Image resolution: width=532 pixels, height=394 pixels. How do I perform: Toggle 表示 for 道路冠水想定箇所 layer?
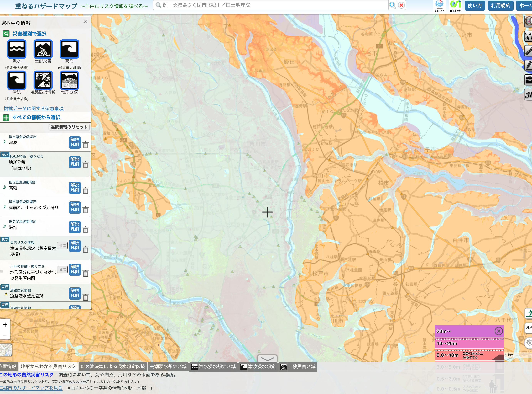pyautogui.click(x=5, y=287)
